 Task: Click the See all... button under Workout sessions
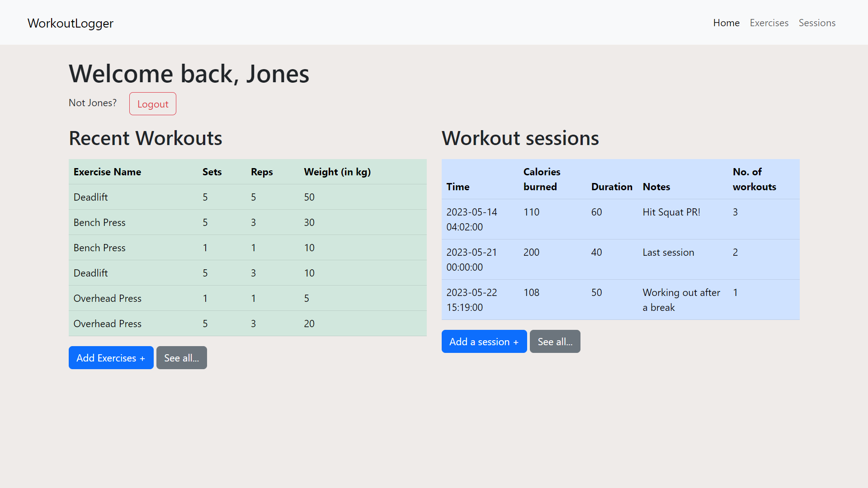[555, 342]
